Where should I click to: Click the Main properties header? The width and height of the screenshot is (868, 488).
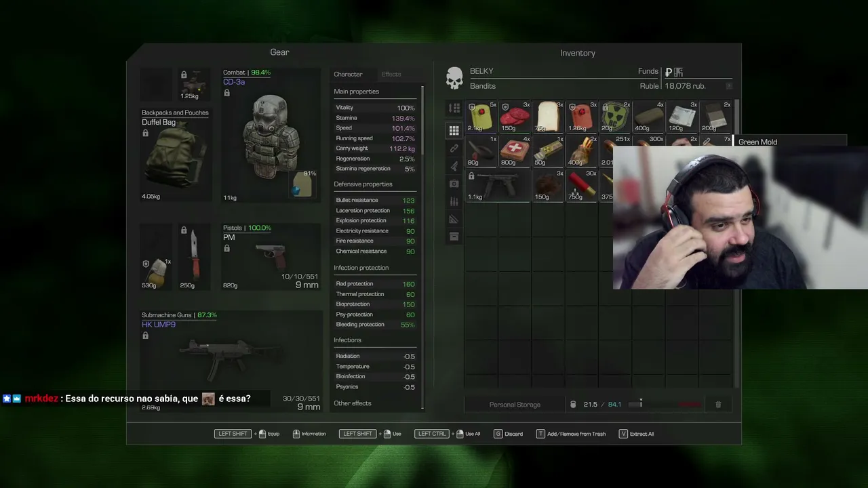pos(356,91)
